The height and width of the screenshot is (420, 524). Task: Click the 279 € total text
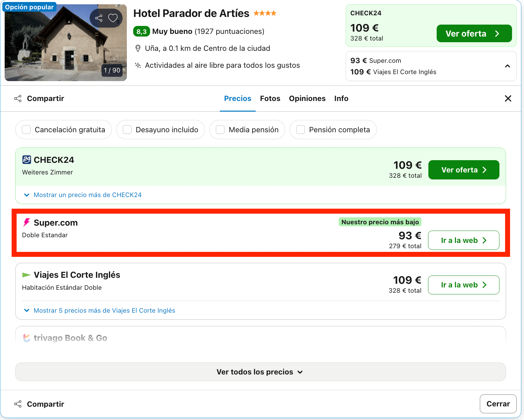click(x=405, y=246)
